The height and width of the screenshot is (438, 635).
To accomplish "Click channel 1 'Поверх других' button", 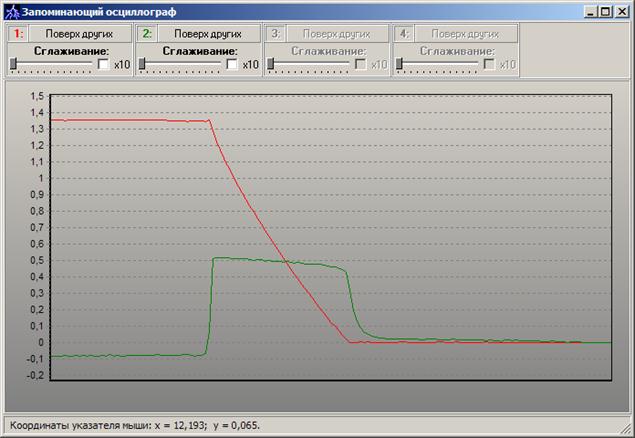I will [x=80, y=34].
